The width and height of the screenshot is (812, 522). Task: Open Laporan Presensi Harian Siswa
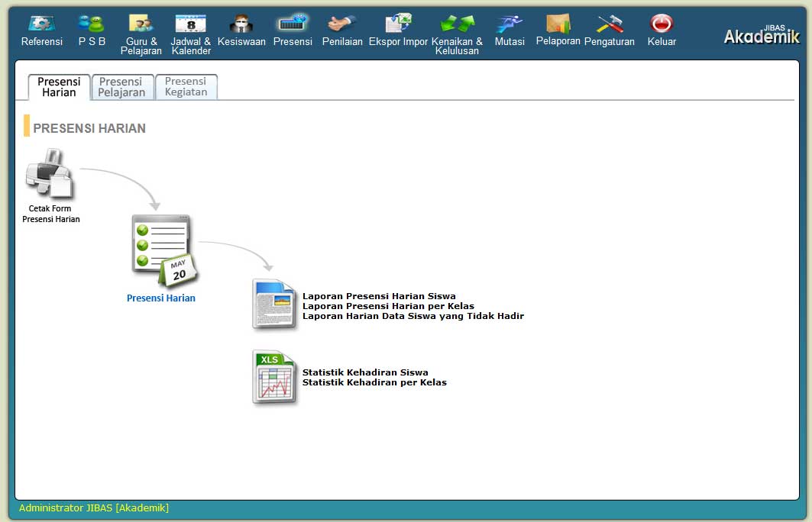coord(379,296)
